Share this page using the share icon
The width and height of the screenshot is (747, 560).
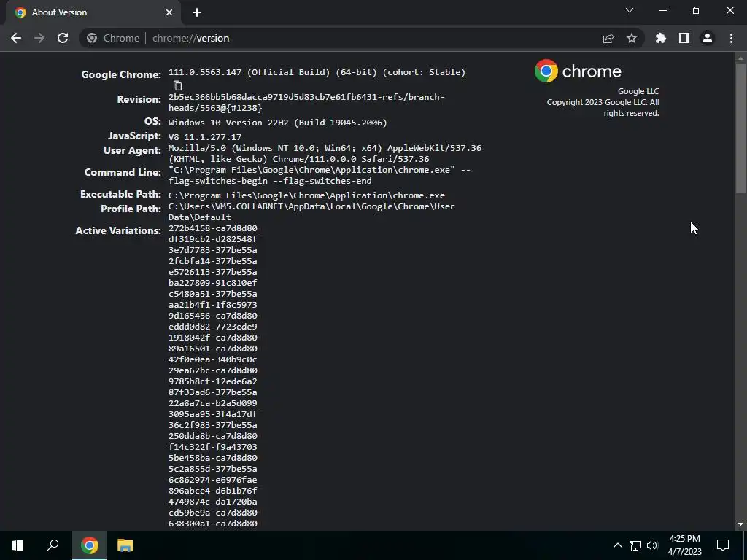pyautogui.click(x=608, y=38)
